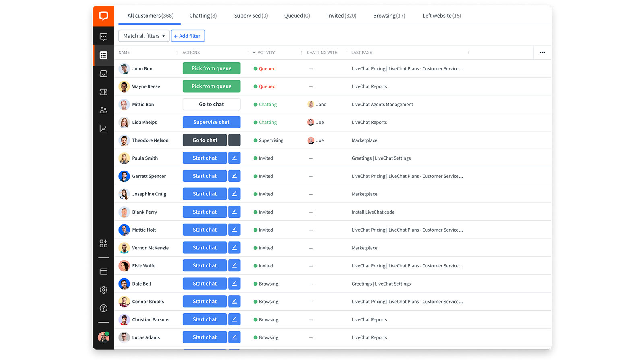Viewport: 644px width, 362px height.
Task: Click Wayne Reese's avatar thumbnail
Action: click(x=124, y=86)
